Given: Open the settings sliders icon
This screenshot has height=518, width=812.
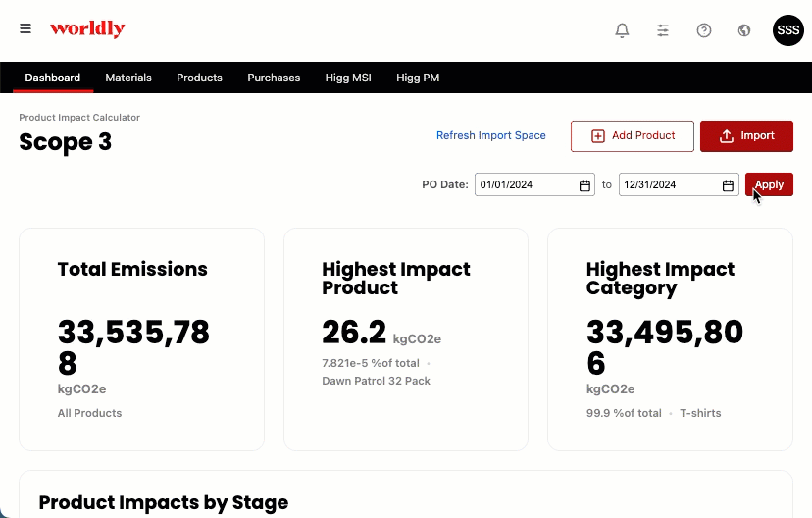Looking at the screenshot, I should coord(663,30).
